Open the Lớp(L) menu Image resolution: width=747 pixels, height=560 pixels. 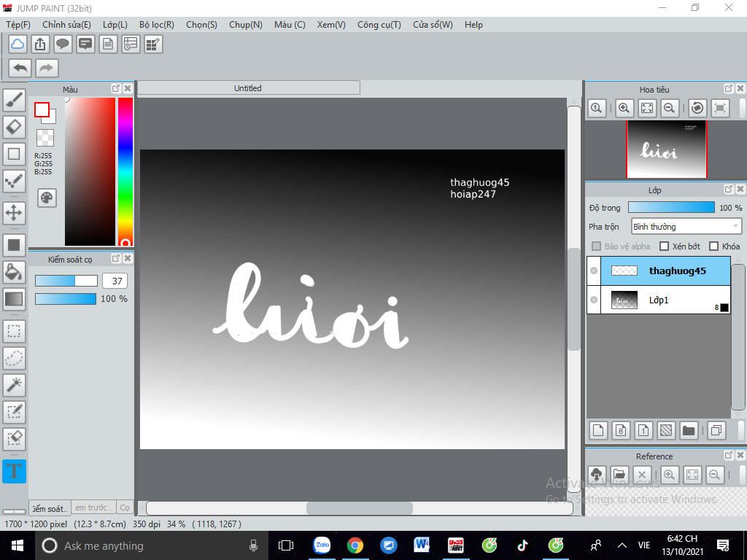(x=115, y=25)
